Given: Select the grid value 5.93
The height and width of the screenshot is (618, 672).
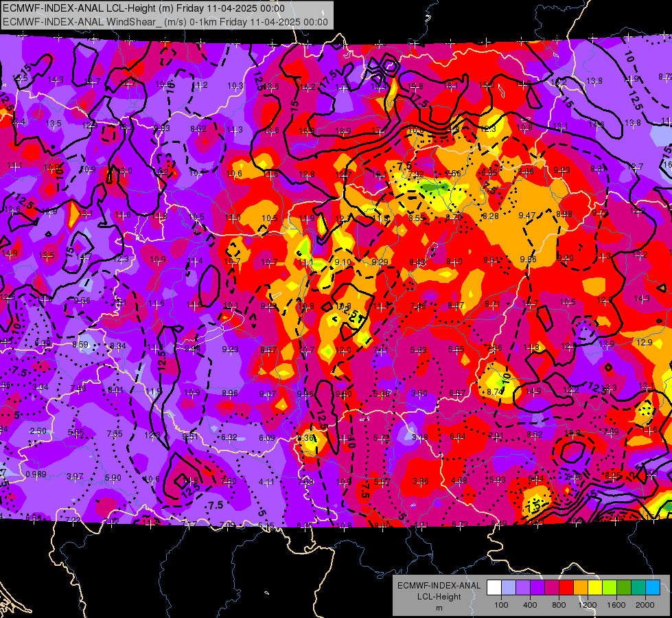Looking at the screenshot, I should click(497, 479).
